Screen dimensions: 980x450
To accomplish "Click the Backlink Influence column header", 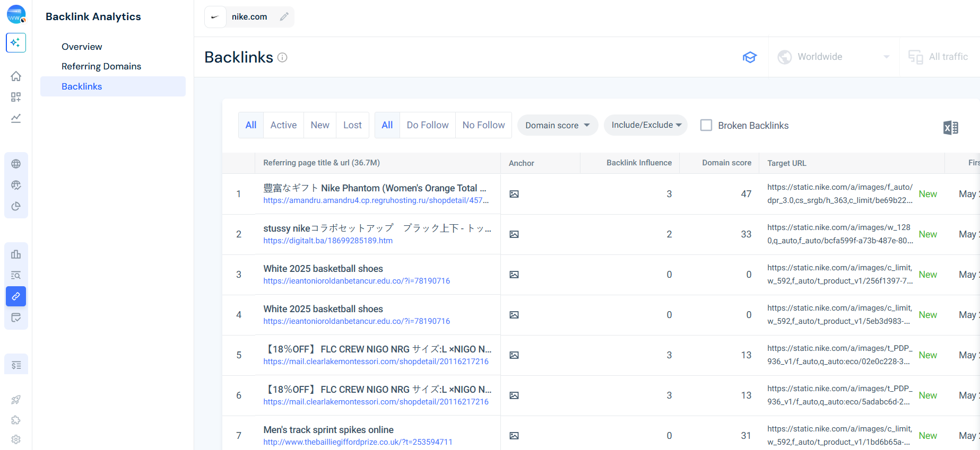I will pos(639,163).
